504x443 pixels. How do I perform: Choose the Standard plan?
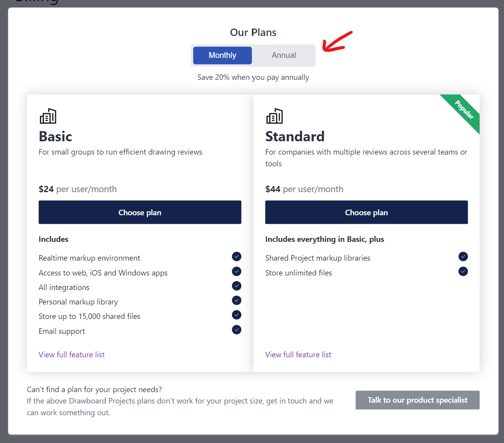[367, 212]
